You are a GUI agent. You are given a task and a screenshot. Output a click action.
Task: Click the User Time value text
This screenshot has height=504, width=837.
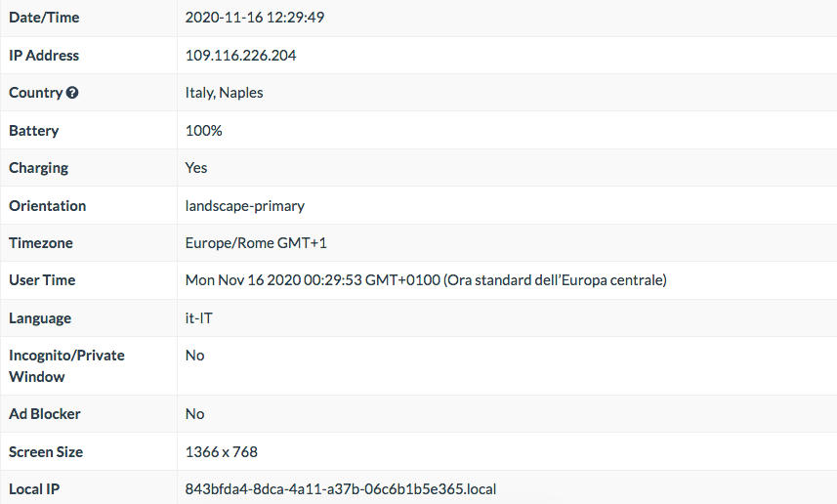click(426, 281)
